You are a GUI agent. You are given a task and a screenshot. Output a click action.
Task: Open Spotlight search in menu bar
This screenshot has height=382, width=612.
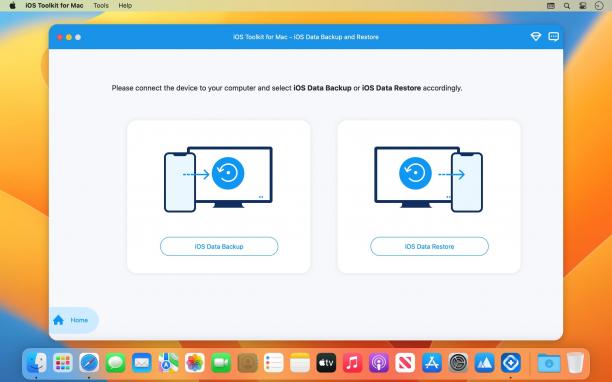tap(567, 6)
